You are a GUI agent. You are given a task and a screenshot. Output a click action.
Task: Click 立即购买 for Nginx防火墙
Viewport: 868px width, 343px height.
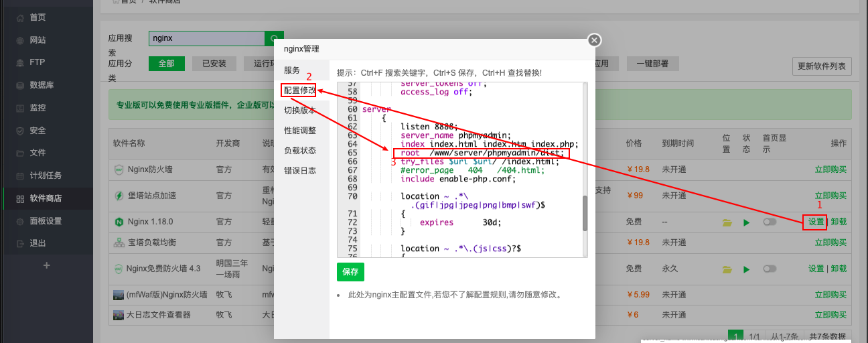click(x=830, y=169)
